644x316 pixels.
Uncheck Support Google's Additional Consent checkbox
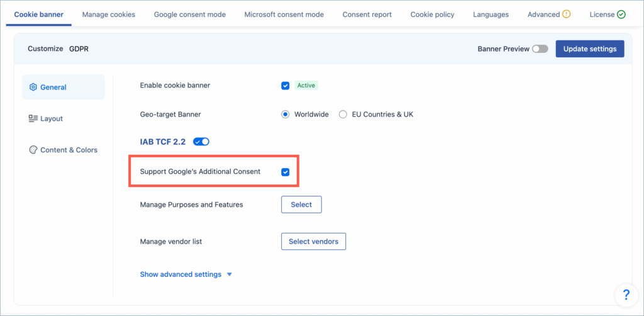pos(286,172)
